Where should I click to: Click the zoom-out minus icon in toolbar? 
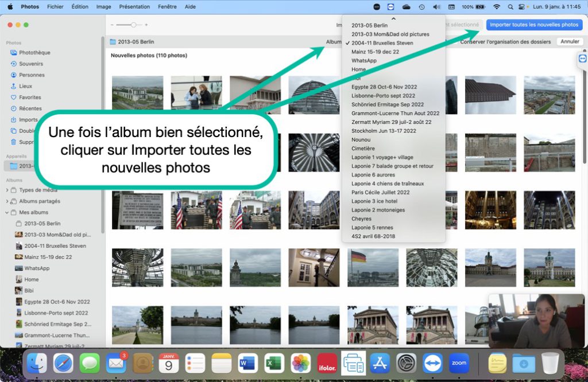coord(119,25)
